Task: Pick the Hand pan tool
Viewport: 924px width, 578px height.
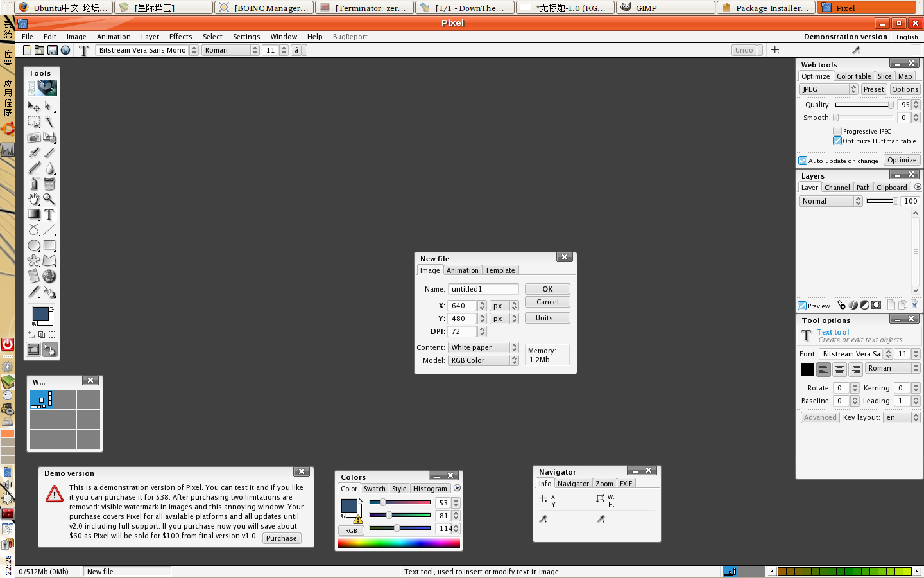Action: point(34,199)
